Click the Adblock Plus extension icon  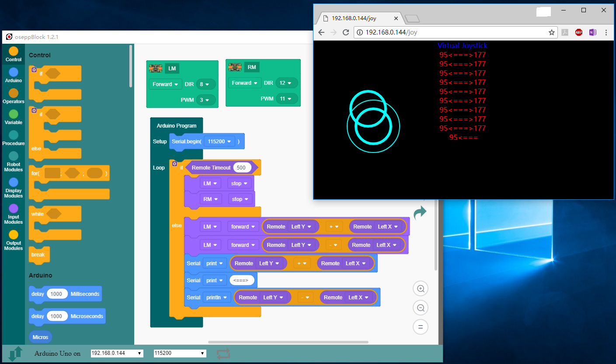[578, 32]
